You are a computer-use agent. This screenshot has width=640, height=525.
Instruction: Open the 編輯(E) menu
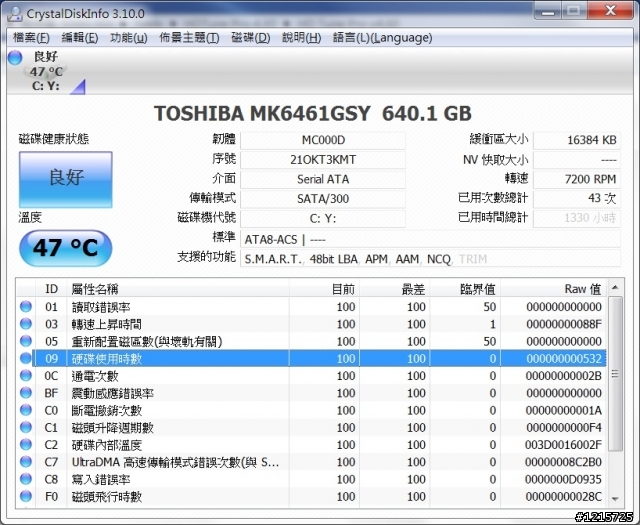(x=80, y=38)
